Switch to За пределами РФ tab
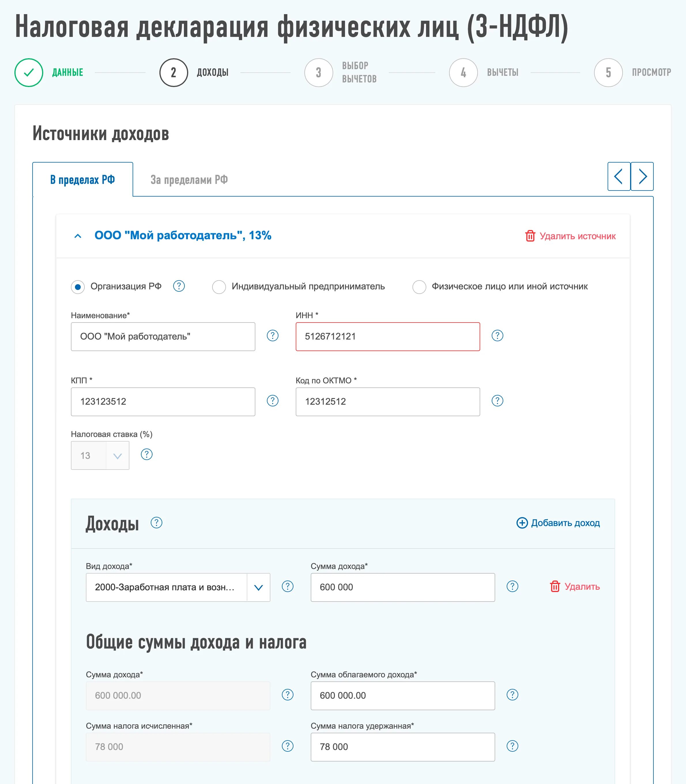 pos(189,180)
